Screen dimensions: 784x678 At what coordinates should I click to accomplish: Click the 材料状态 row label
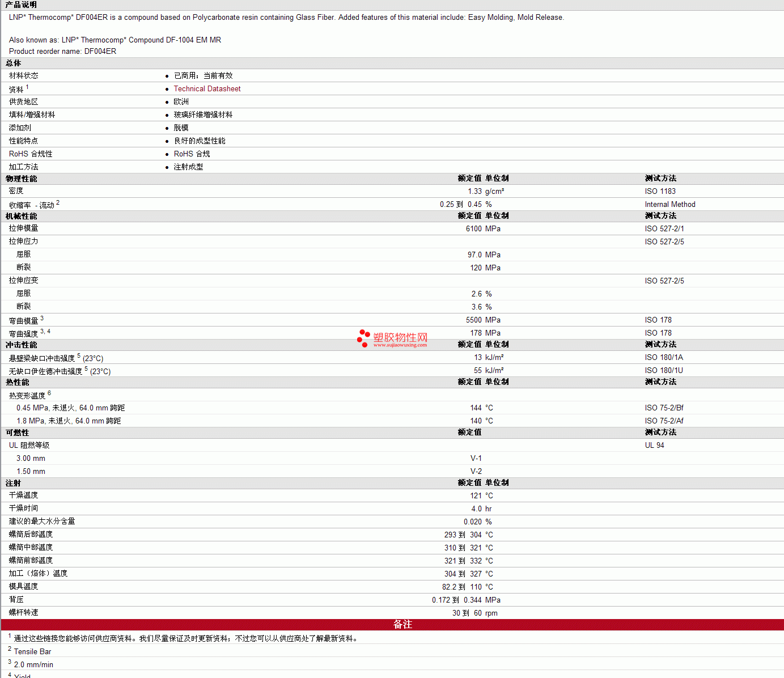[24, 76]
